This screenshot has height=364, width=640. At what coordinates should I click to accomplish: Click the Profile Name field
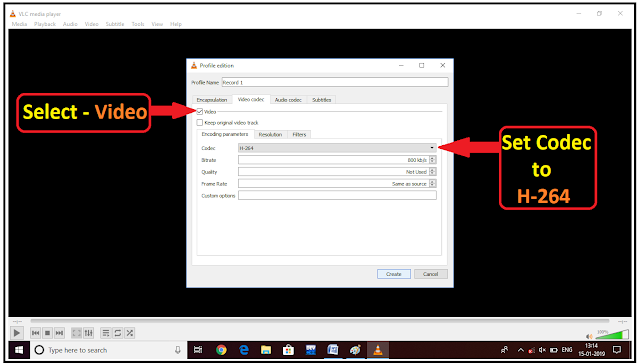tap(335, 82)
